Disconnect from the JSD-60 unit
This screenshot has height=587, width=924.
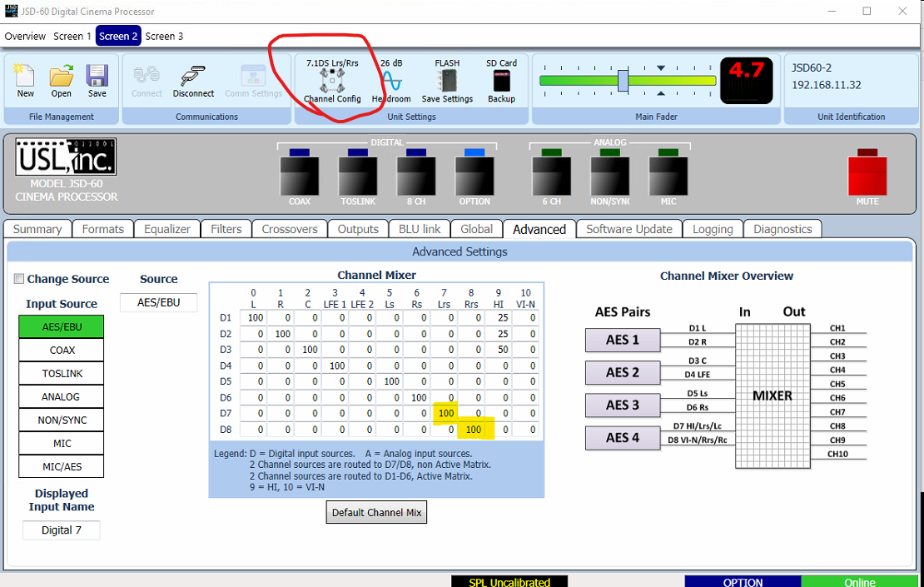click(193, 82)
